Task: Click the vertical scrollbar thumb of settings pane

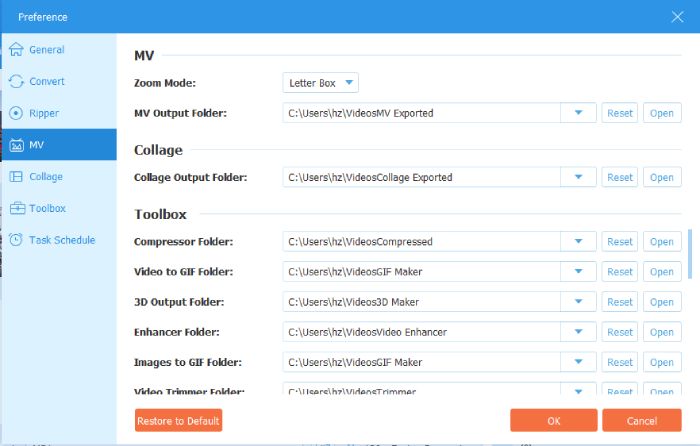Action: [x=690, y=254]
